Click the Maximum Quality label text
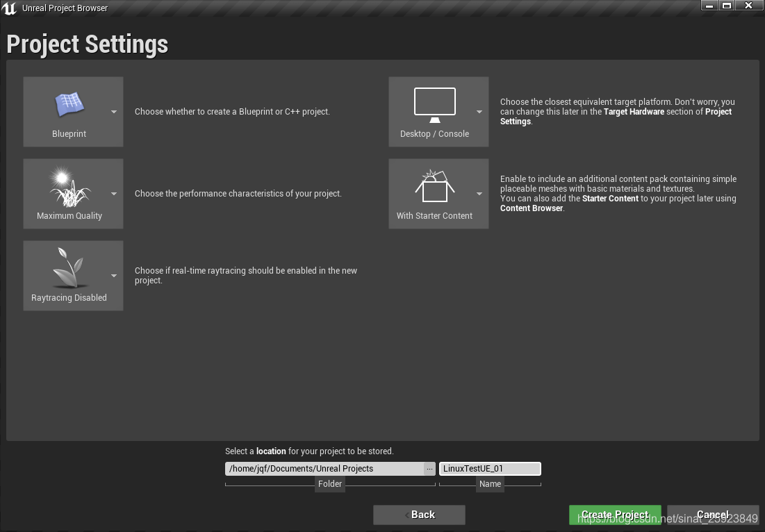The image size is (765, 532). click(69, 215)
